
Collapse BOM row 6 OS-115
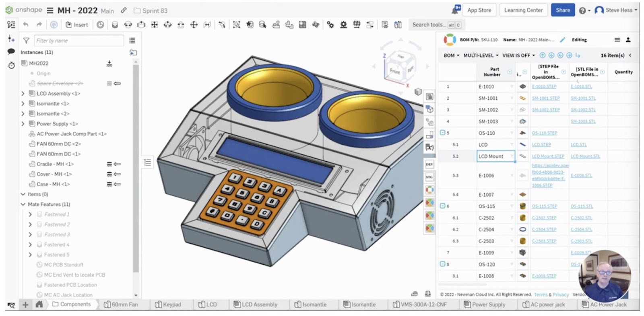[x=442, y=206]
